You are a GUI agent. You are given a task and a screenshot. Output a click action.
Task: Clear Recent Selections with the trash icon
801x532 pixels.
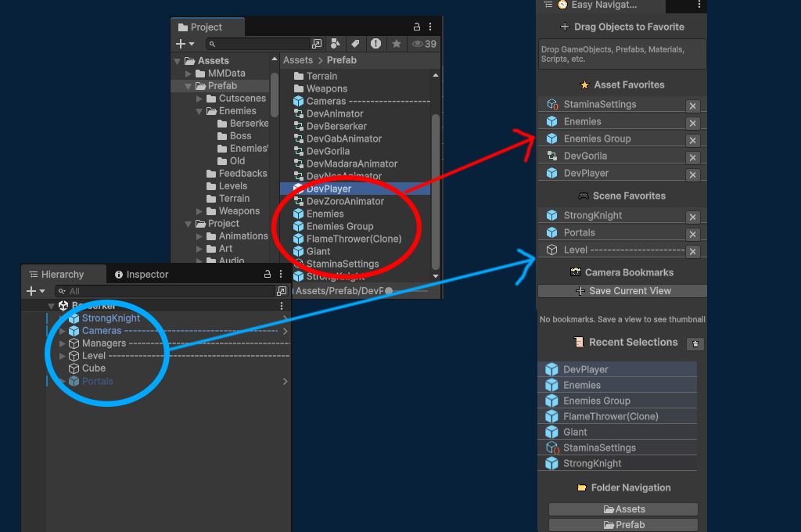click(695, 344)
